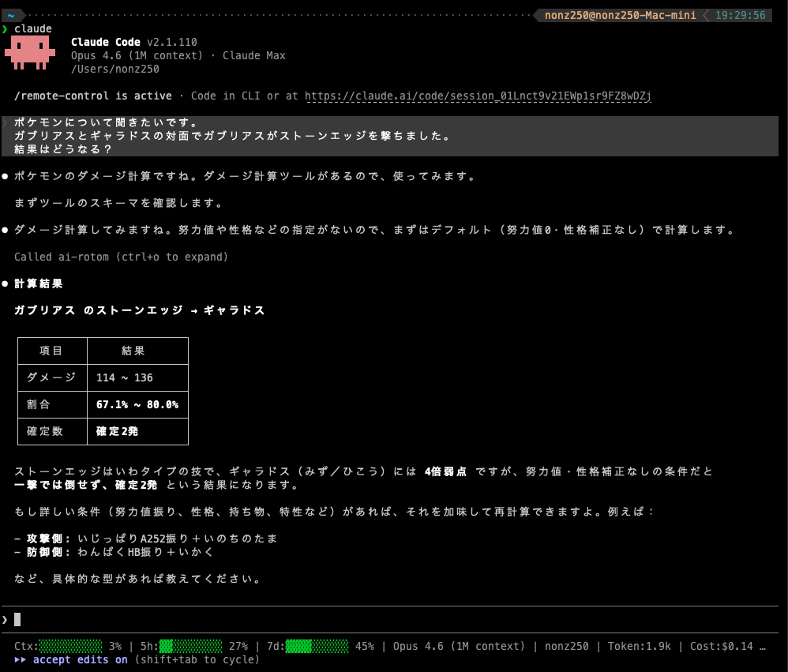The image size is (788, 672).
Task: Click the Claude Code pixel mascot logo
Action: click(30, 52)
